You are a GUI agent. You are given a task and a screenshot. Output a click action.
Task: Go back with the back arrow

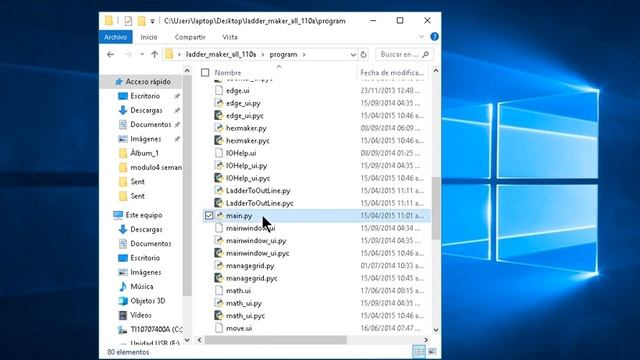click(110, 54)
